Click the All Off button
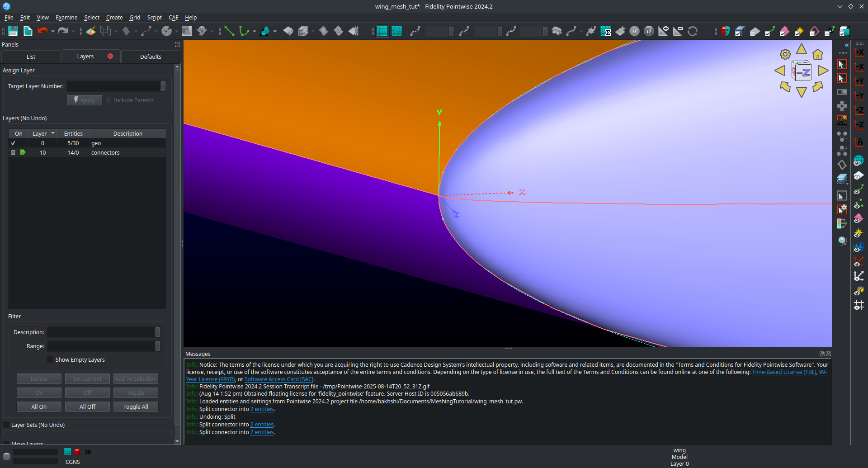Screen dimensions: 868x468 pyautogui.click(x=87, y=407)
